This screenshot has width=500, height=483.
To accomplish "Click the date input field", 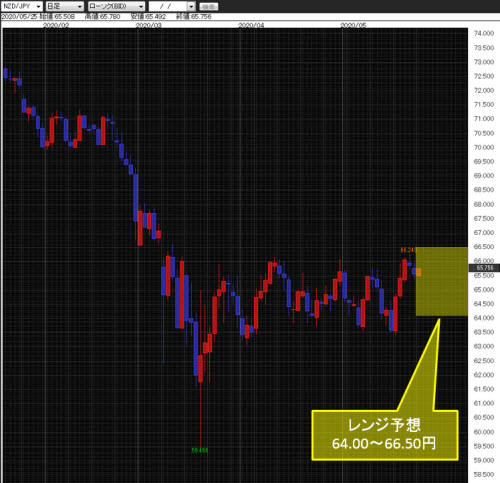I will [168, 6].
